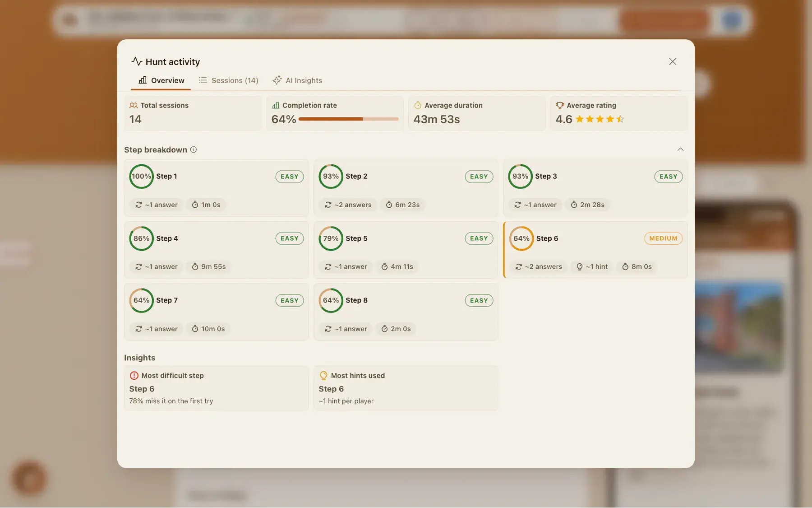Click Step 4's 9m 55s duration chip
This screenshot has height=508, width=812.
pos(208,266)
